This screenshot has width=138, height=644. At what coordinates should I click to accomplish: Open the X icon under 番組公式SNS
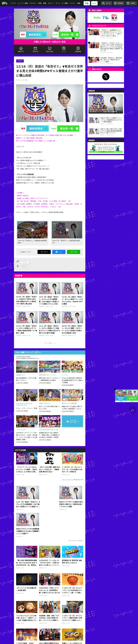106,77
